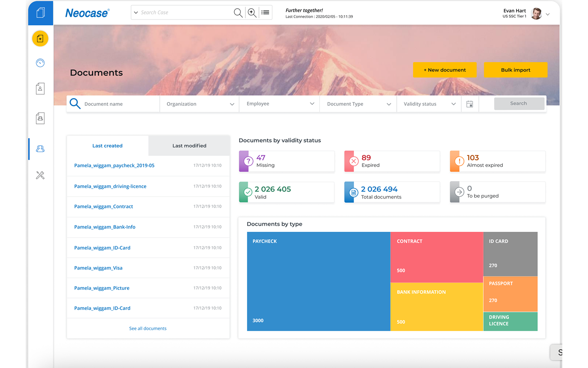Open the top blue documents icon in sidebar
Image resolution: width=588 pixels, height=368 pixels.
click(40, 13)
